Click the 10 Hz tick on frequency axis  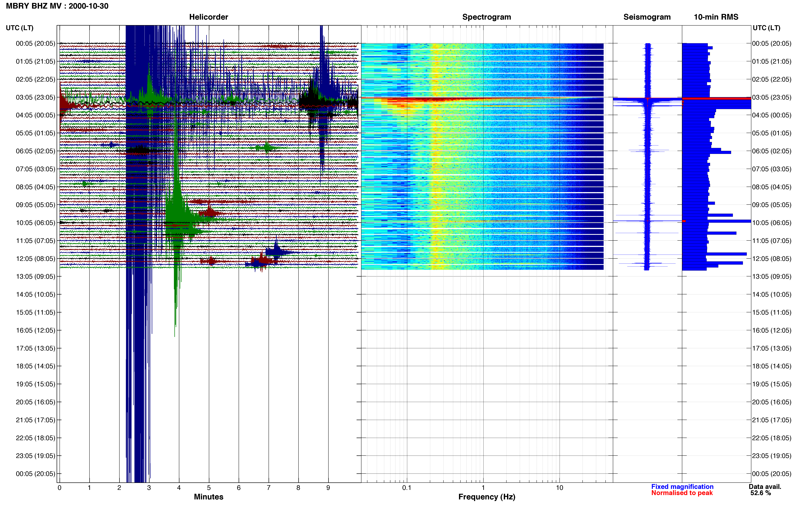point(559,487)
